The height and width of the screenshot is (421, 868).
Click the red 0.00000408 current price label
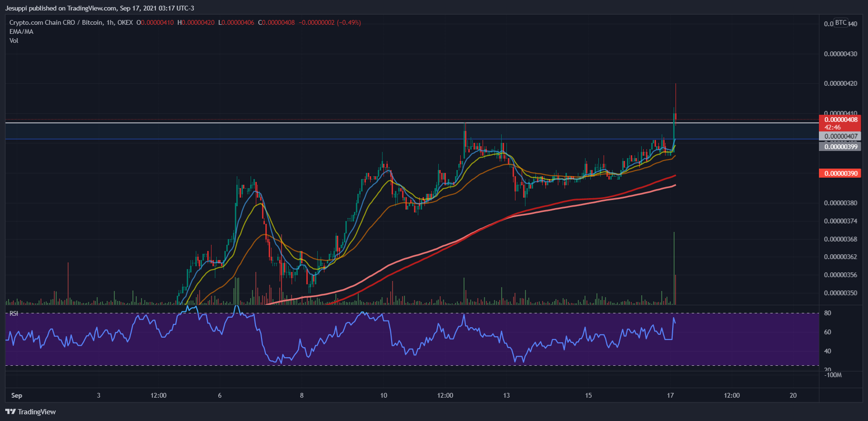pos(840,120)
